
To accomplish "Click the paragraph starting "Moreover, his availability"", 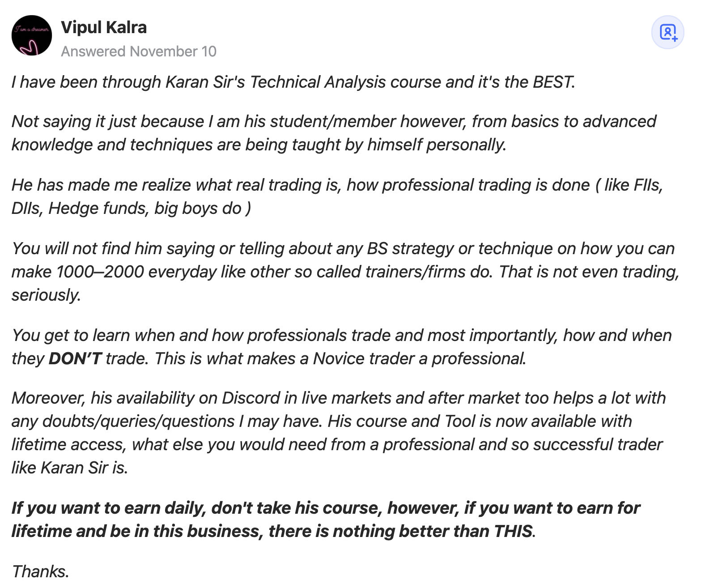I will (339, 433).
